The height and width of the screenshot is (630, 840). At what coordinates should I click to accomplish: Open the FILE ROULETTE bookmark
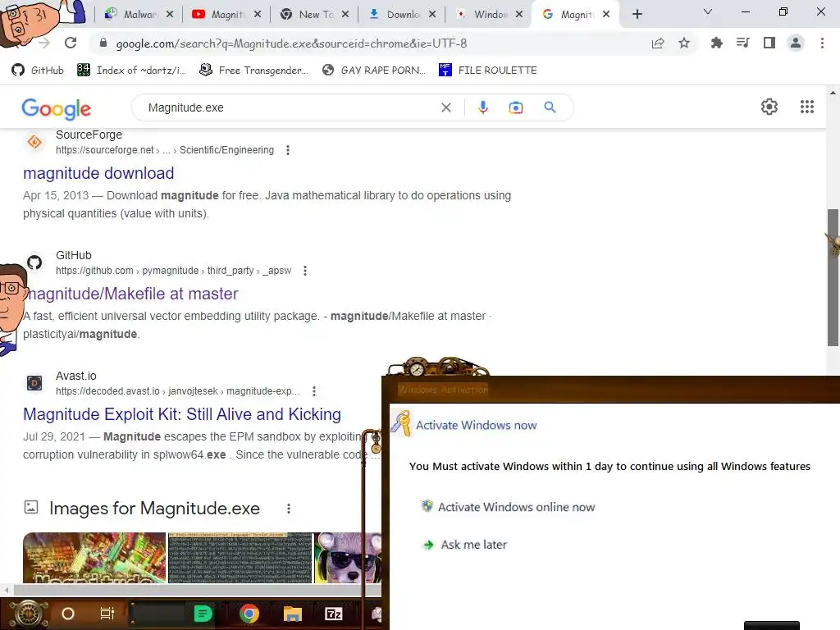(x=487, y=71)
